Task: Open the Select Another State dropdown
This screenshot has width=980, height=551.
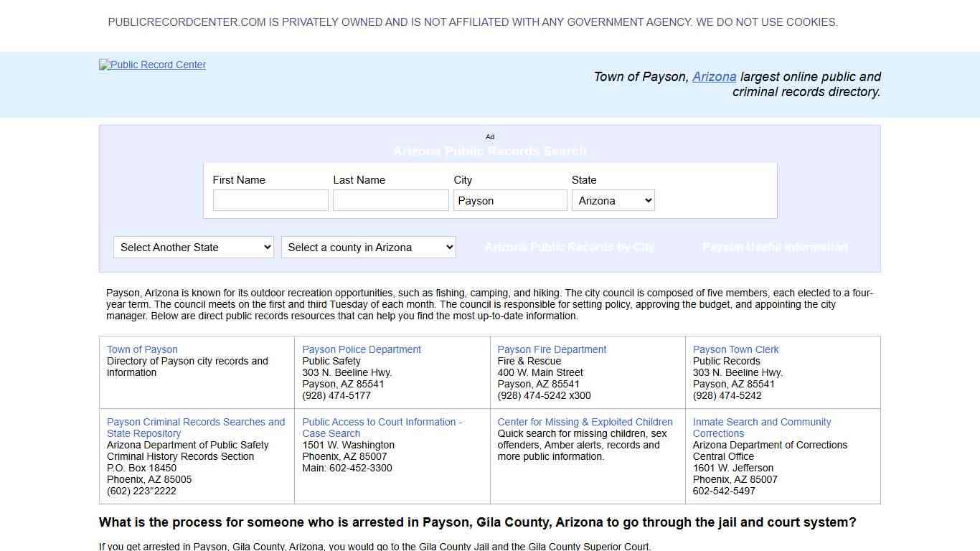Action: click(193, 247)
